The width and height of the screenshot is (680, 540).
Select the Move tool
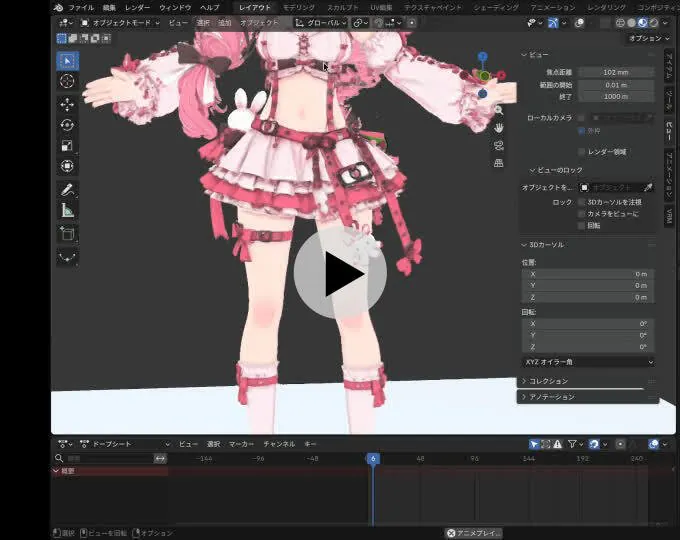[67, 105]
